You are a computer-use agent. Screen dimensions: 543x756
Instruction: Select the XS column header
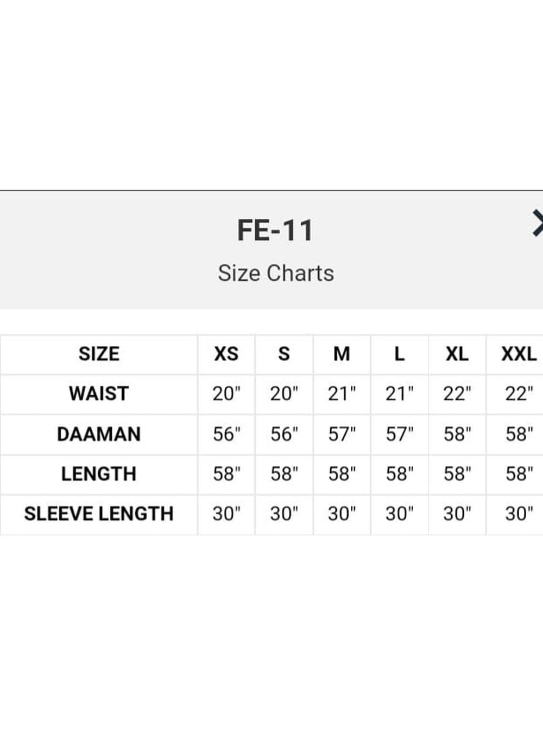[226, 354]
